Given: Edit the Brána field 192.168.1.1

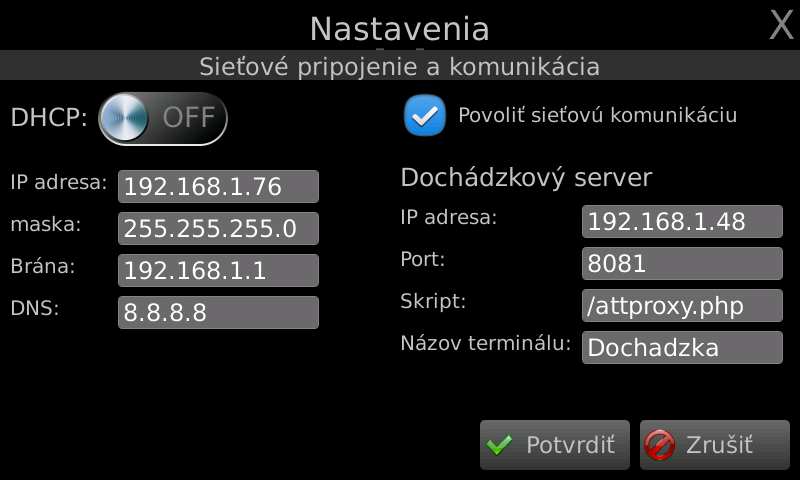Looking at the screenshot, I should click(x=218, y=270).
